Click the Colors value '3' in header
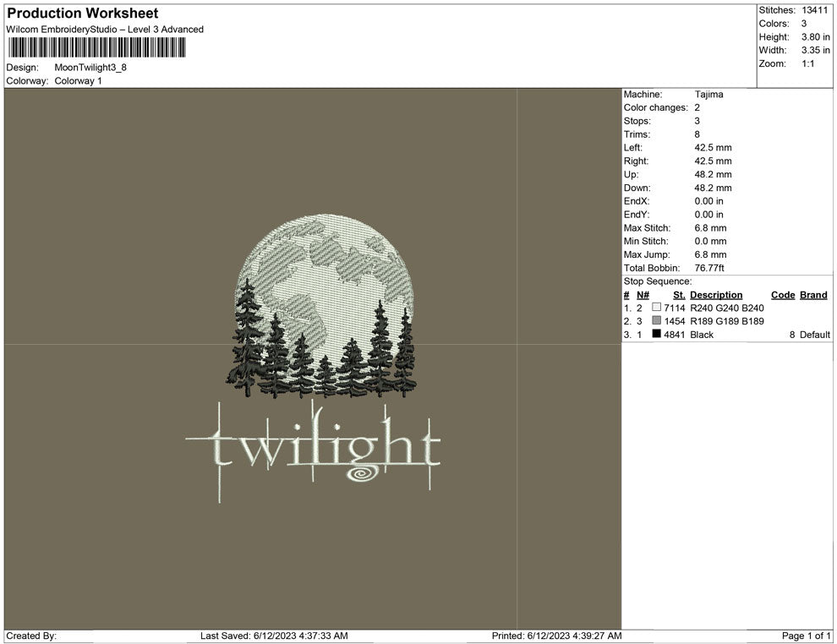The width and height of the screenshot is (837, 644). (x=804, y=24)
